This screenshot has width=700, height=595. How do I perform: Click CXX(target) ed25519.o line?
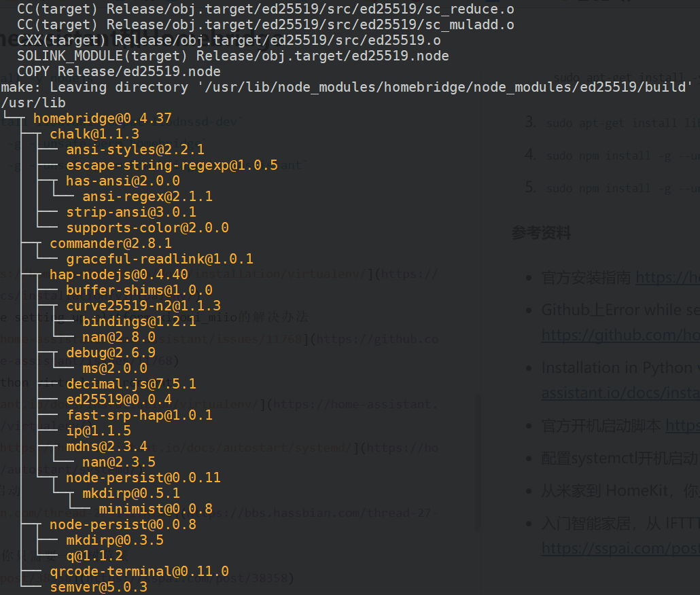click(229, 40)
